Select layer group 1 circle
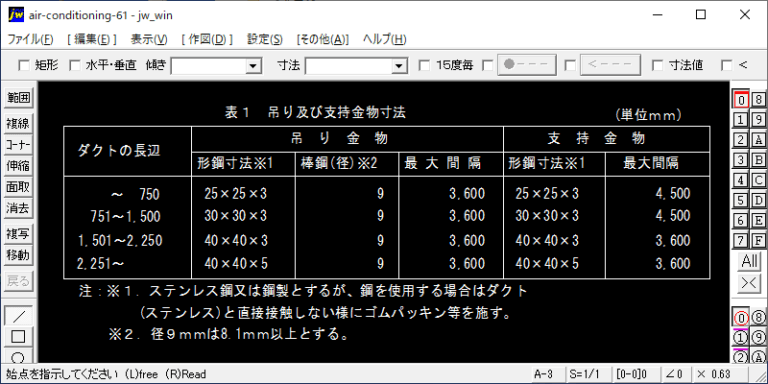This screenshot has height=384, width=768. (741, 337)
